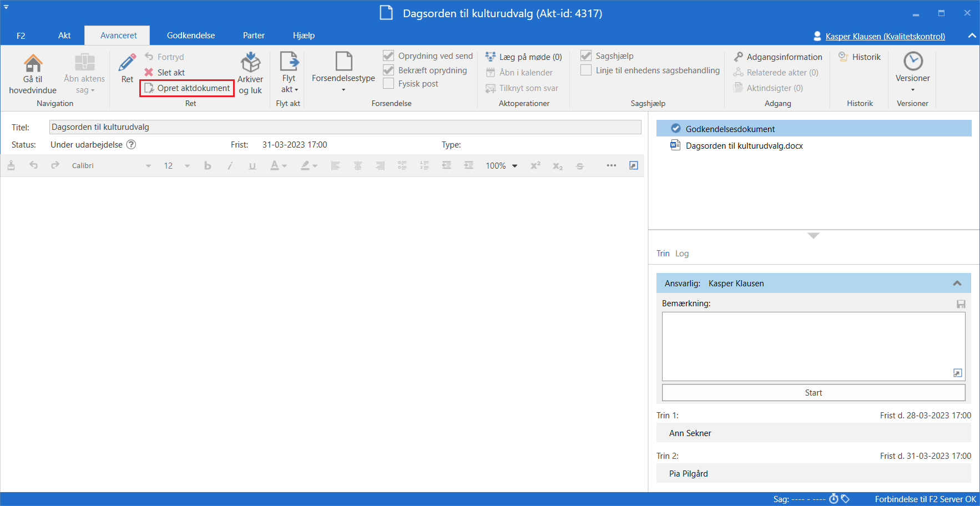This screenshot has height=506, width=980.
Task: Click status help question mark icon
Action: 131,144
